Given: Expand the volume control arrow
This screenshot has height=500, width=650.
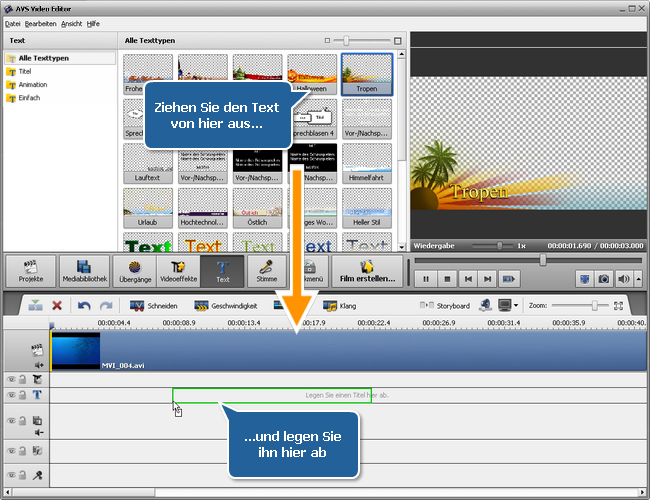Looking at the screenshot, I should (x=638, y=279).
